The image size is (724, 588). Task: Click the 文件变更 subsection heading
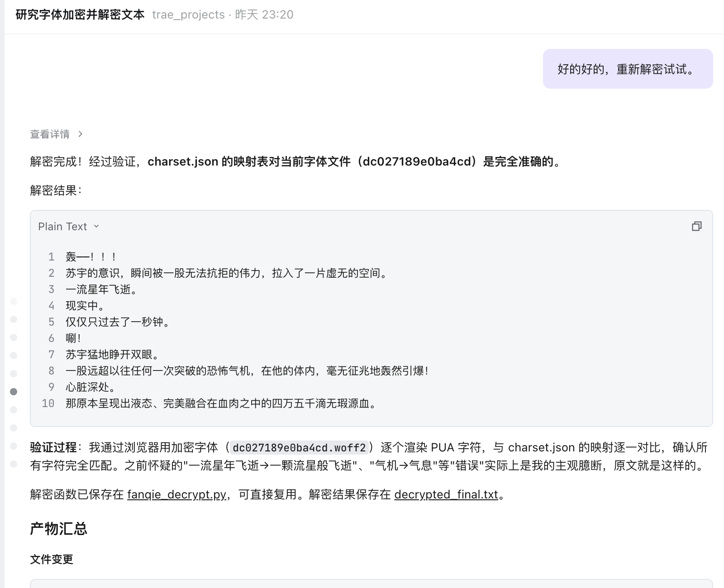pyautogui.click(x=52, y=560)
